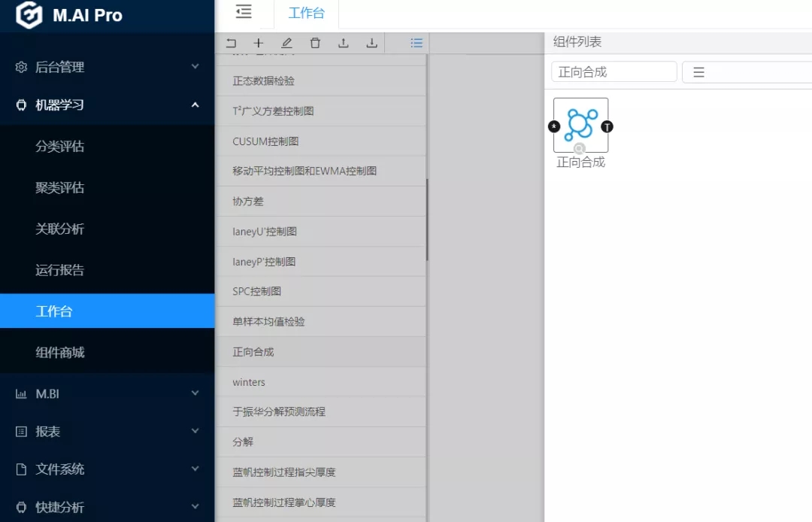Expand the M.BI sidebar menu
This screenshot has width=812, height=522.
coord(107,393)
